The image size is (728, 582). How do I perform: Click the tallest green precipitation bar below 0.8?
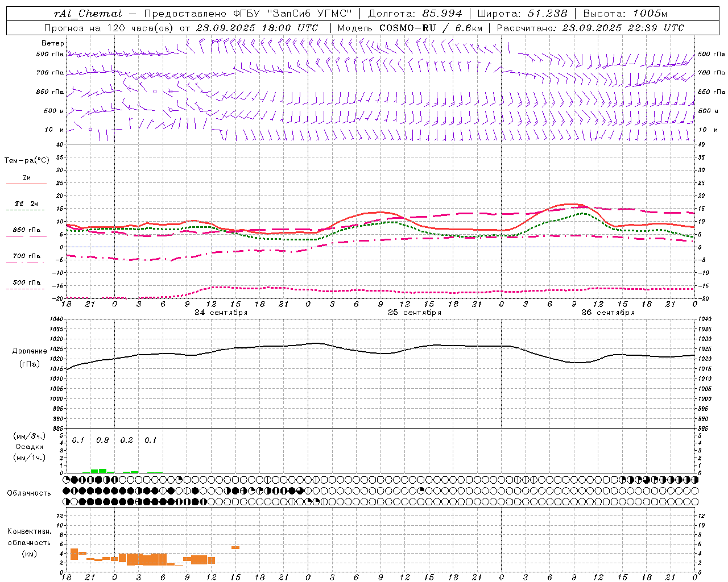point(102,471)
